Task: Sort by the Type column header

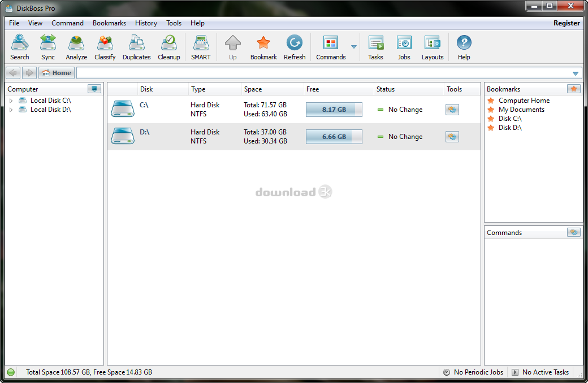Action: coord(215,89)
